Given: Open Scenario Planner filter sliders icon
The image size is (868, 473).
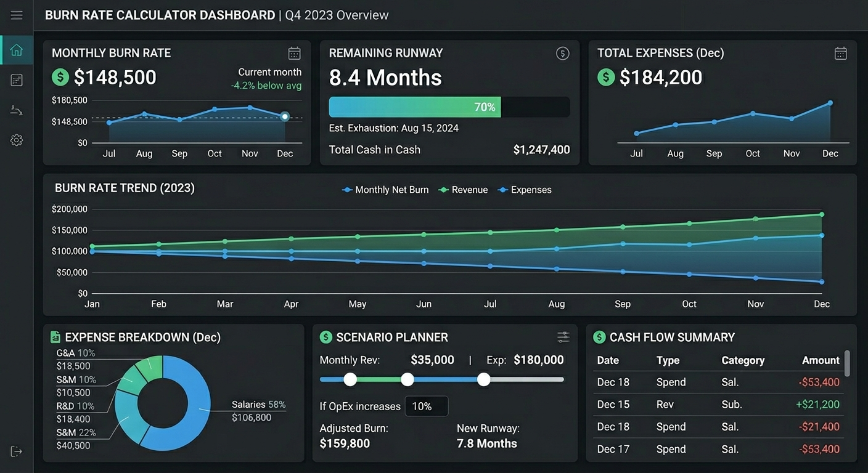Looking at the screenshot, I should pos(563,337).
